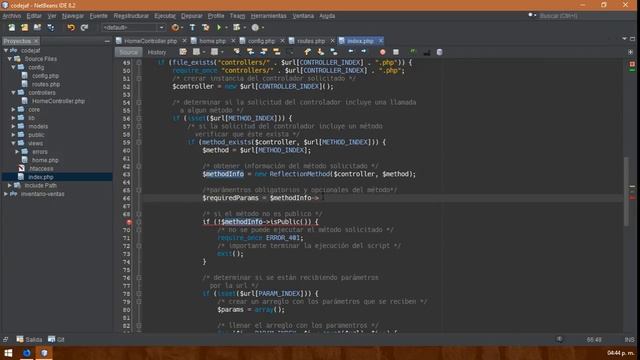
Task: Open the Ventana menu
Action: [303, 16]
